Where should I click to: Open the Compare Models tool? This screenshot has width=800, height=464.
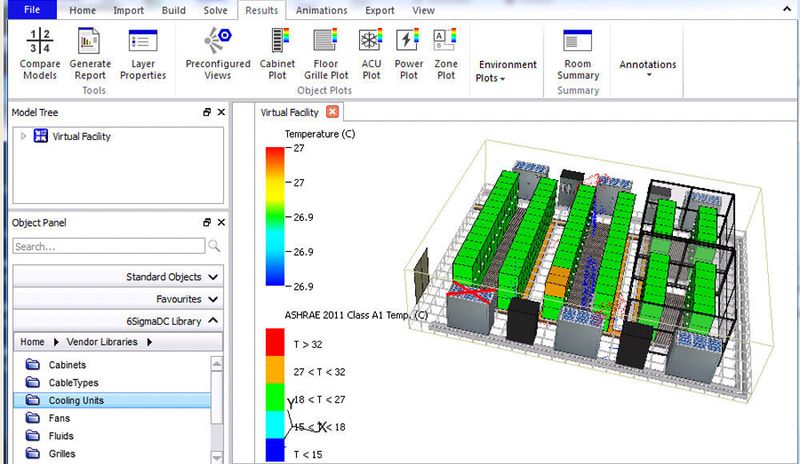pos(40,54)
